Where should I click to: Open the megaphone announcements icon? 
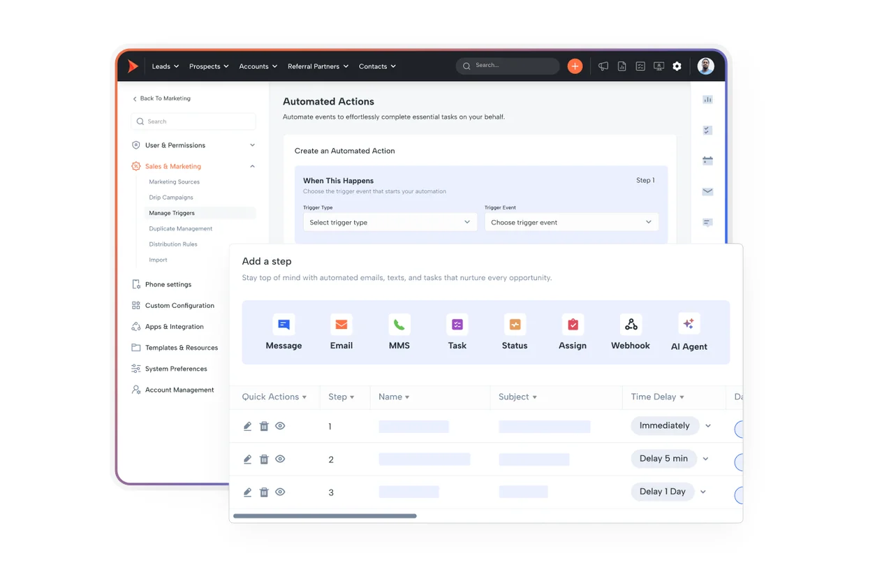(x=603, y=66)
